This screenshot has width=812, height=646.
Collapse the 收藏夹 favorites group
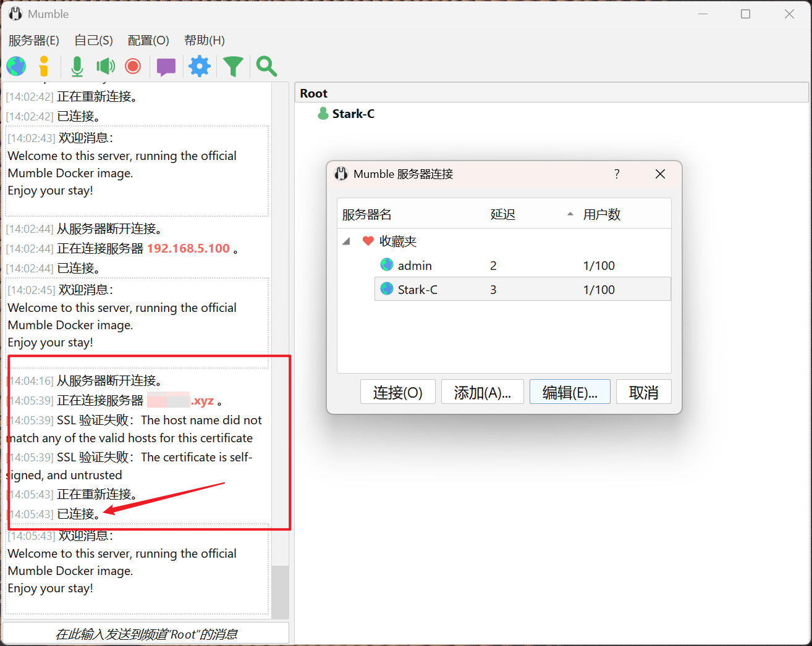click(347, 241)
